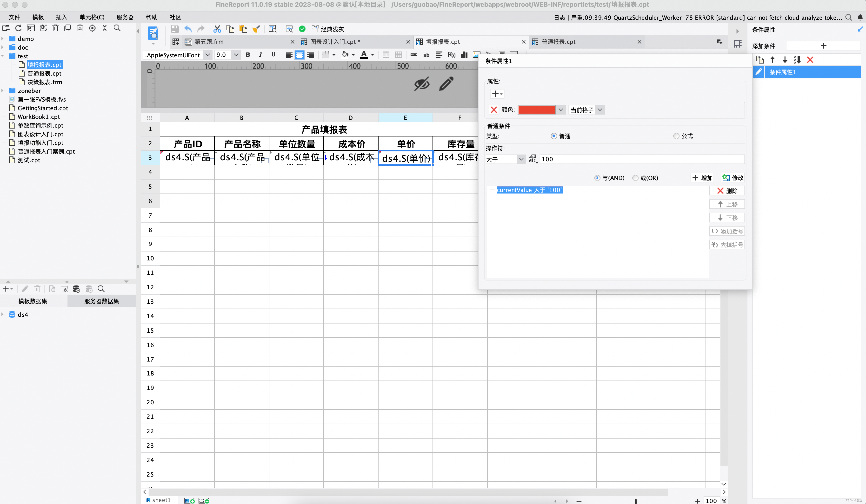Expand the ds4 dataset tree node
This screenshot has height=504, width=866.
[3, 315]
